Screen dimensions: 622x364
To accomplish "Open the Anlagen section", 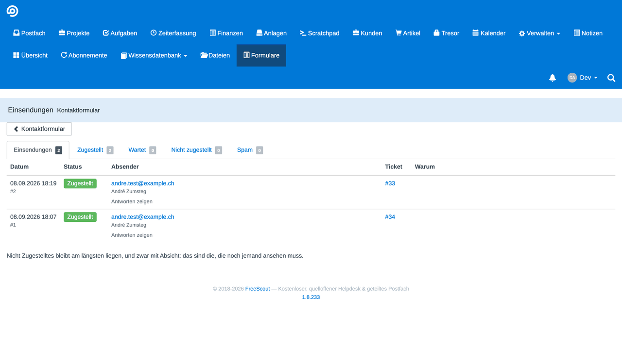I will pyautogui.click(x=271, y=33).
